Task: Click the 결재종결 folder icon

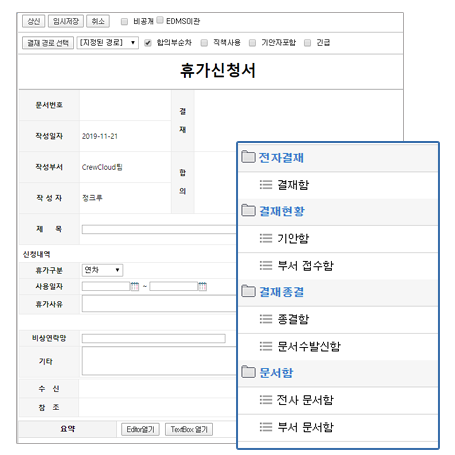Action: [x=248, y=291]
